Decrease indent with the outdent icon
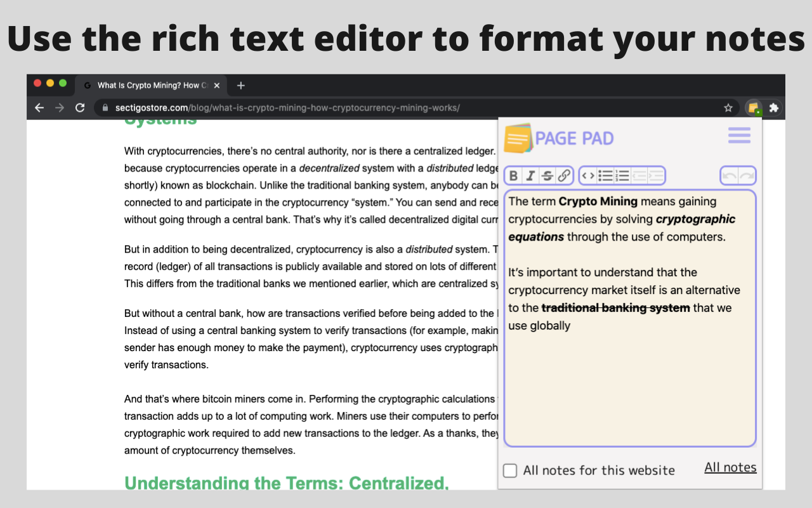812x508 pixels. [639, 176]
